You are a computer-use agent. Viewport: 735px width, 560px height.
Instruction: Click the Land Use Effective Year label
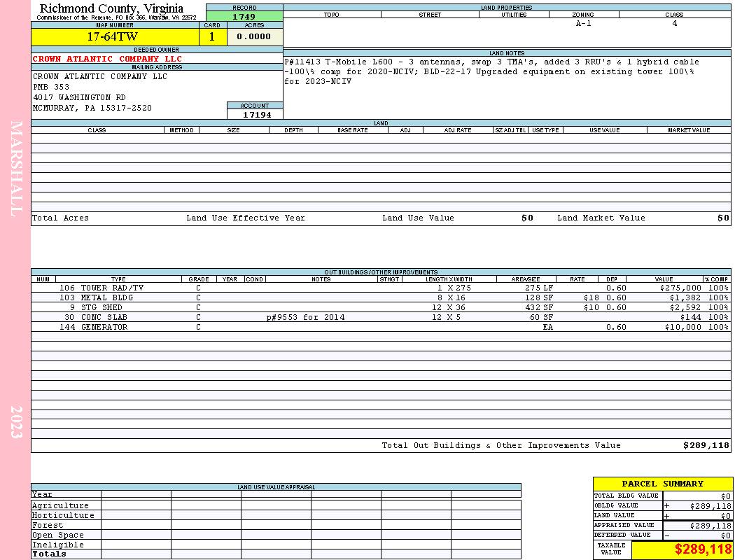click(246, 218)
